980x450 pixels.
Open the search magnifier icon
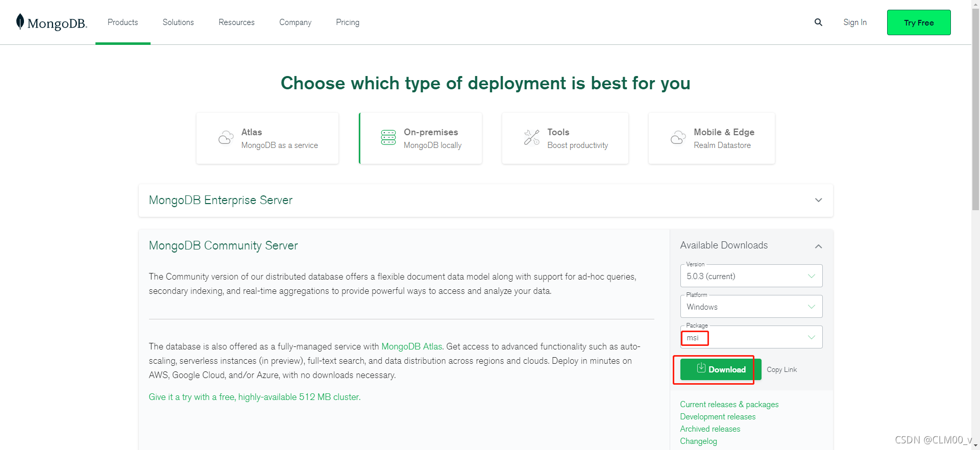coord(818,22)
